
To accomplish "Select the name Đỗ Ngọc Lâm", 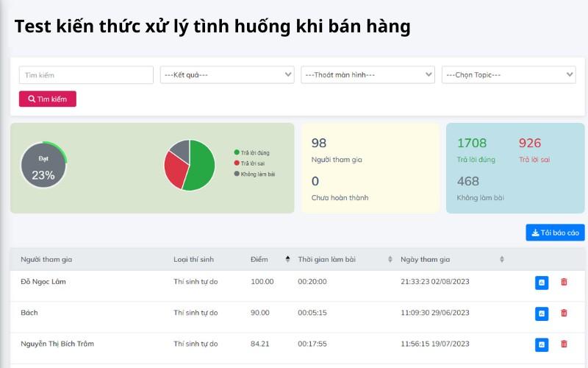I will pos(43,282).
